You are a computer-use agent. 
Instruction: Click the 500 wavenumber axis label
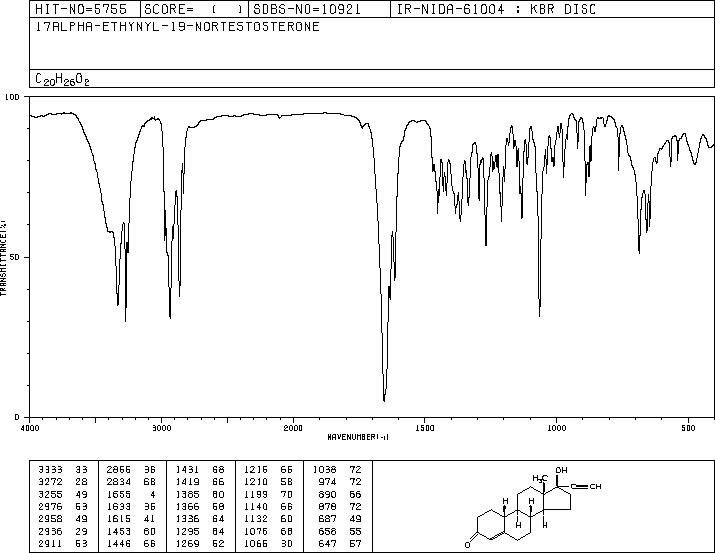point(688,428)
